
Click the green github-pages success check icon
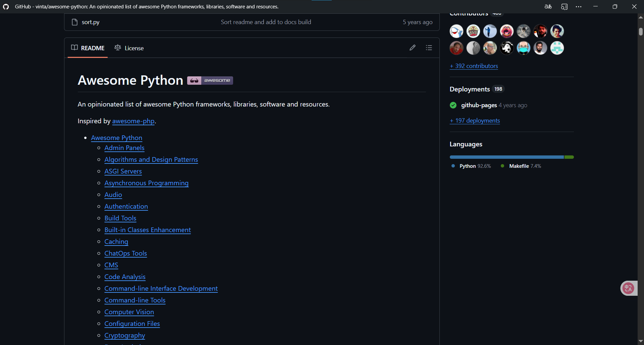453,105
